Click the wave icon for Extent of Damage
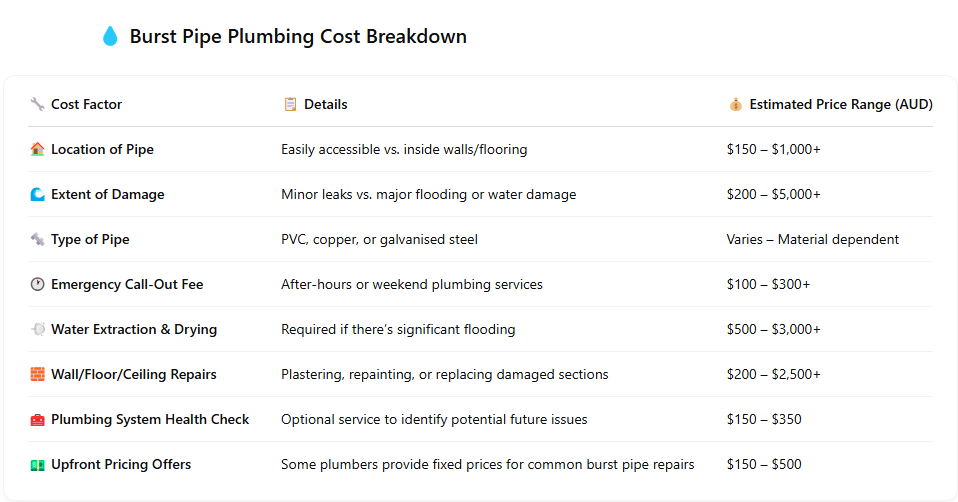Image resolution: width=958 pixels, height=502 pixels. [37, 194]
